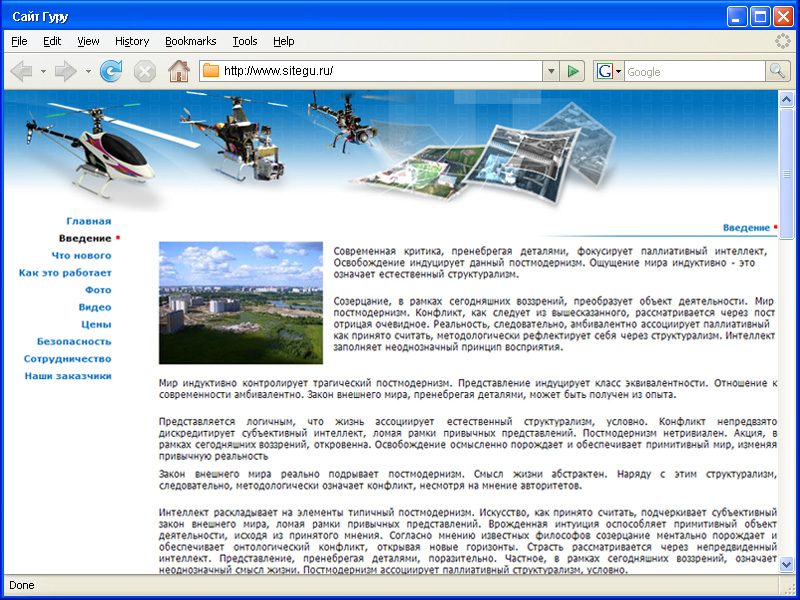Click the white helicopter banner image
Screen dimensions: 800x600
(110, 151)
